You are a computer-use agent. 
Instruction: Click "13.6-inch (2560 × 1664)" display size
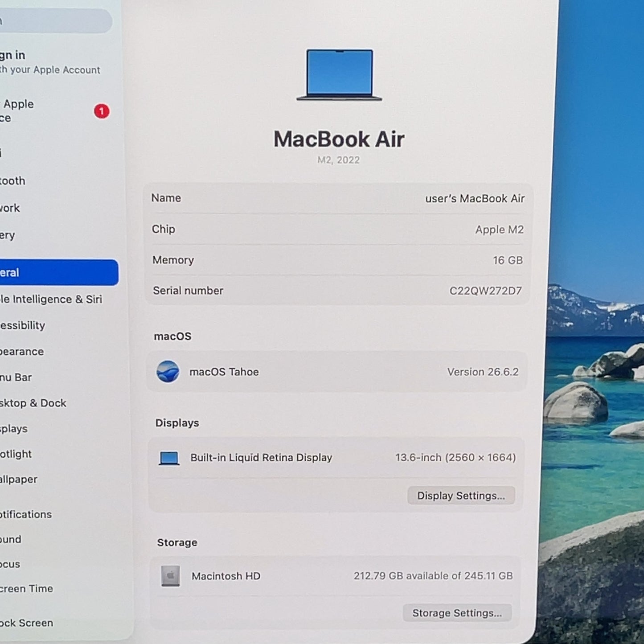point(455,457)
